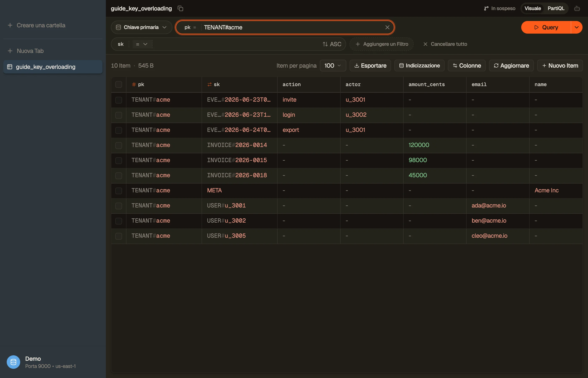Viewport: 588px width, 378px height.
Task: Click the login action cell
Action: (x=309, y=115)
